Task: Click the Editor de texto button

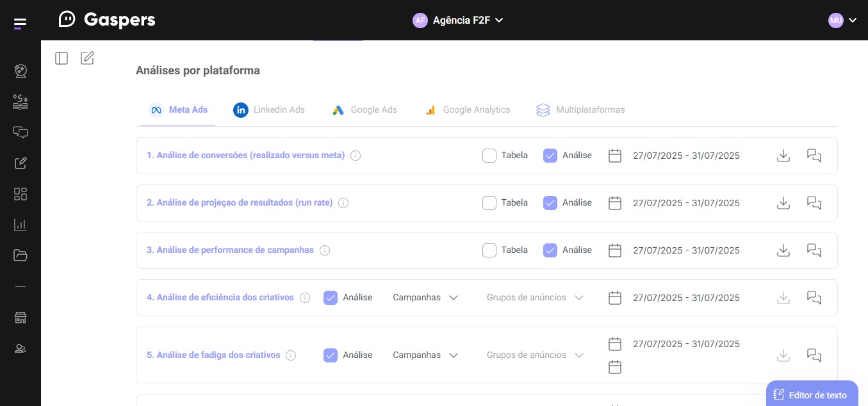Action: click(812, 394)
